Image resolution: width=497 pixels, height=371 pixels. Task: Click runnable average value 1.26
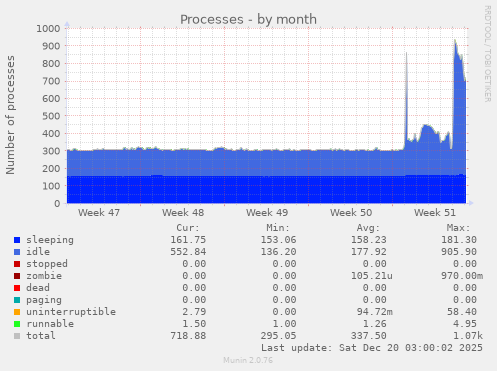(375, 324)
